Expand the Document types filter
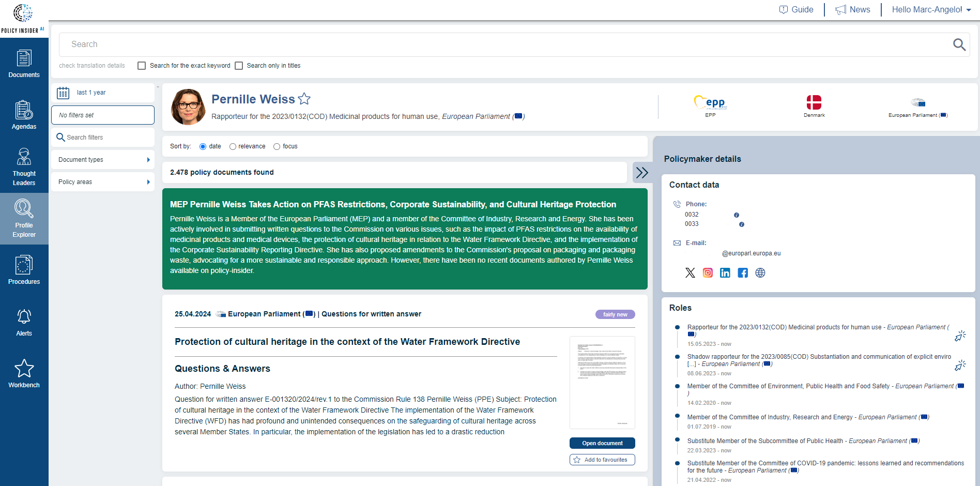 tap(103, 160)
